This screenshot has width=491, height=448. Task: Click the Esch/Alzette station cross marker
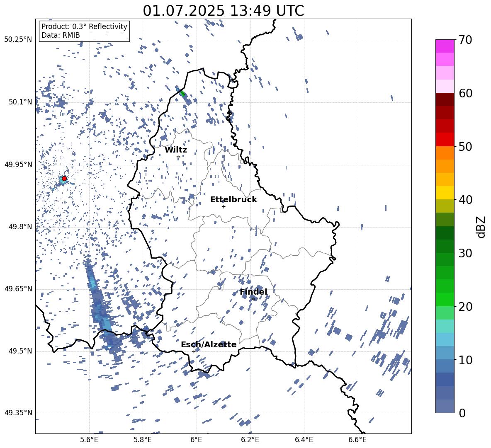(194, 351)
